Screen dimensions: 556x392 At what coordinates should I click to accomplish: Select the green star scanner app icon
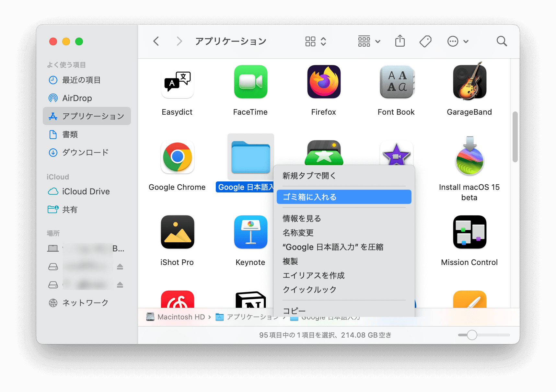(324, 153)
